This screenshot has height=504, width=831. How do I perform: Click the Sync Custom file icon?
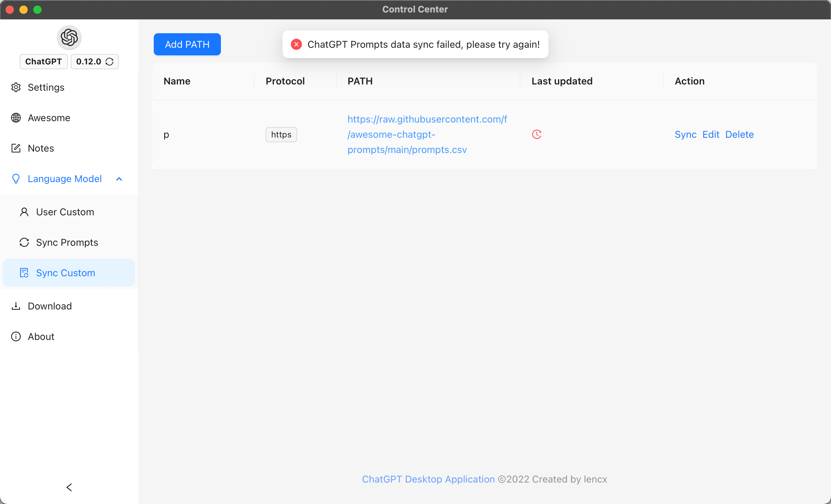pyautogui.click(x=24, y=273)
